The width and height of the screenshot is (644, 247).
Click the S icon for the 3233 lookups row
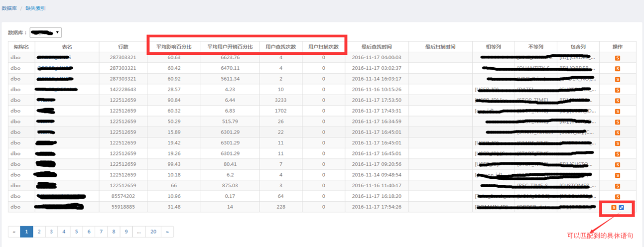(618, 101)
